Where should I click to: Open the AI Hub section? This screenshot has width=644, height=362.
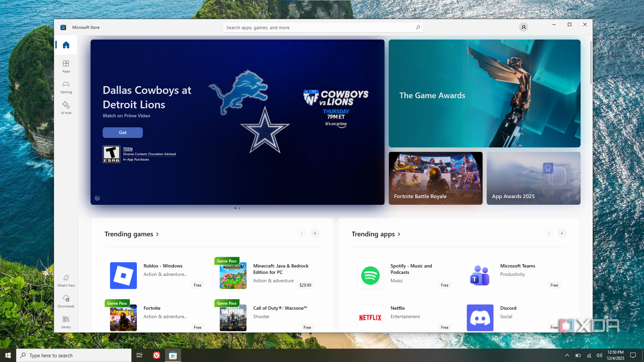pyautogui.click(x=66, y=108)
